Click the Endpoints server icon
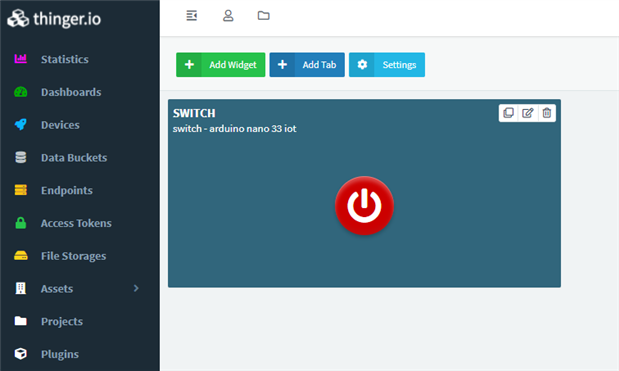Viewport: 619px width, 371px height. [x=21, y=190]
